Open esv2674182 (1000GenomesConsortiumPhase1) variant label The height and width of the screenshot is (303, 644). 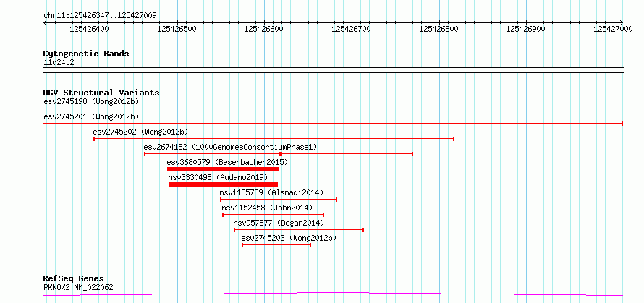(x=230, y=147)
